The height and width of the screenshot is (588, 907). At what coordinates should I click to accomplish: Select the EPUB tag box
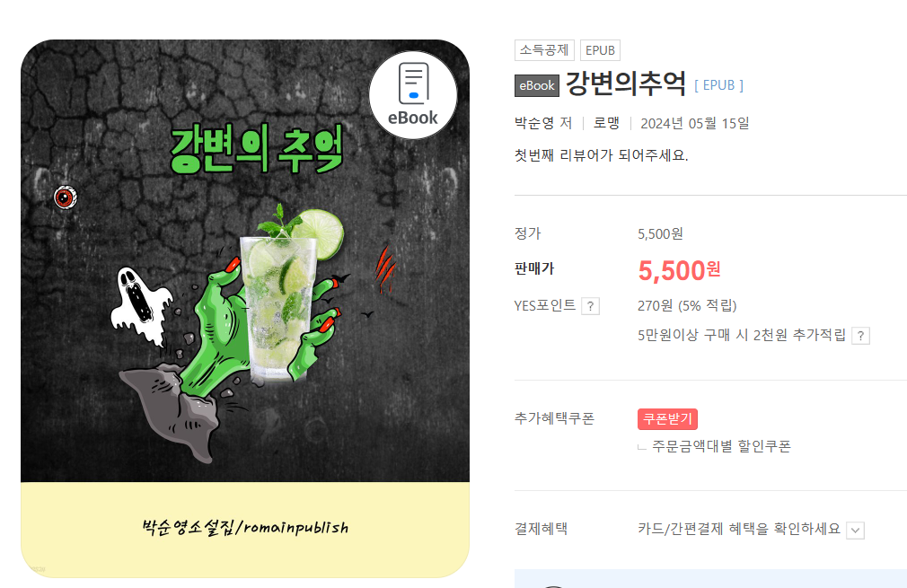pyautogui.click(x=600, y=50)
